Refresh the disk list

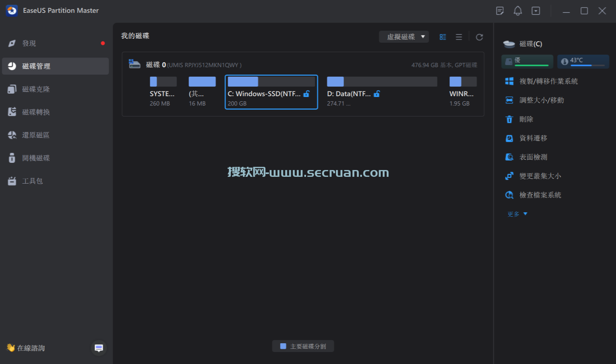[x=479, y=37]
